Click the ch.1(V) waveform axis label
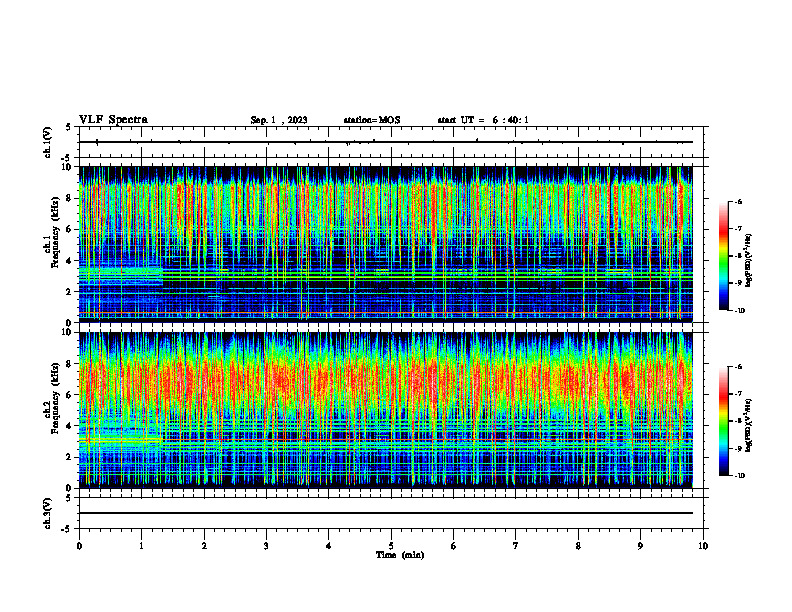 48,142
